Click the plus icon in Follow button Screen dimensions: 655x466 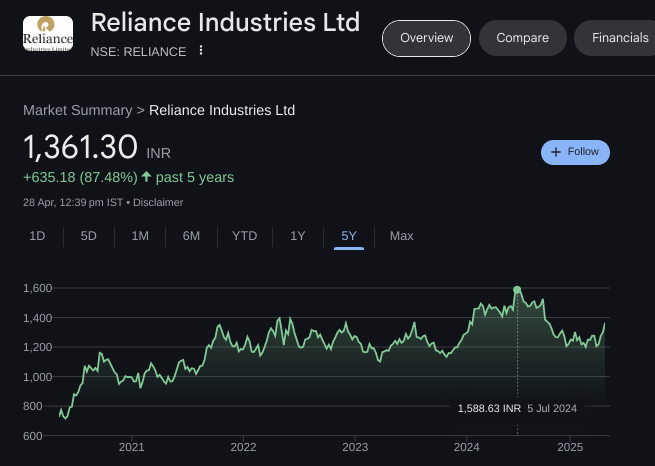[556, 152]
